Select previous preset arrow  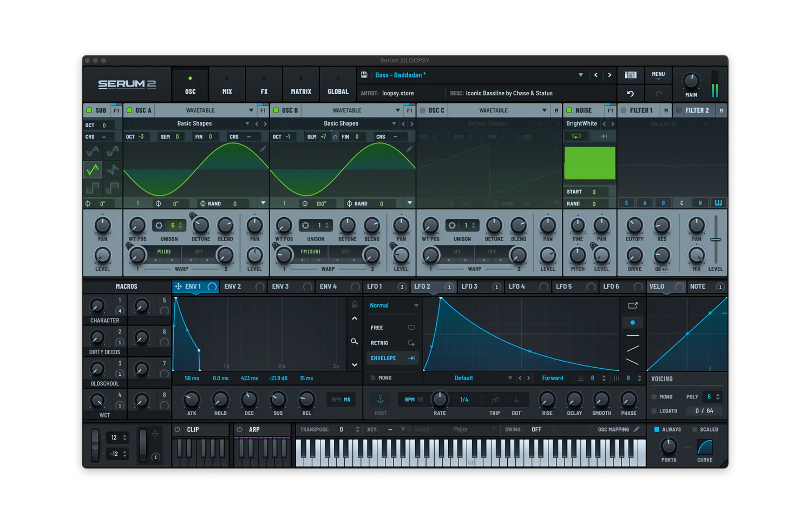click(x=596, y=75)
